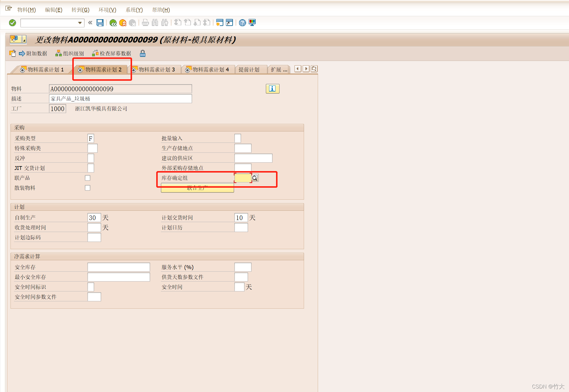Toggle the 散装物料 checkbox
This screenshot has width=569, height=392.
point(87,188)
